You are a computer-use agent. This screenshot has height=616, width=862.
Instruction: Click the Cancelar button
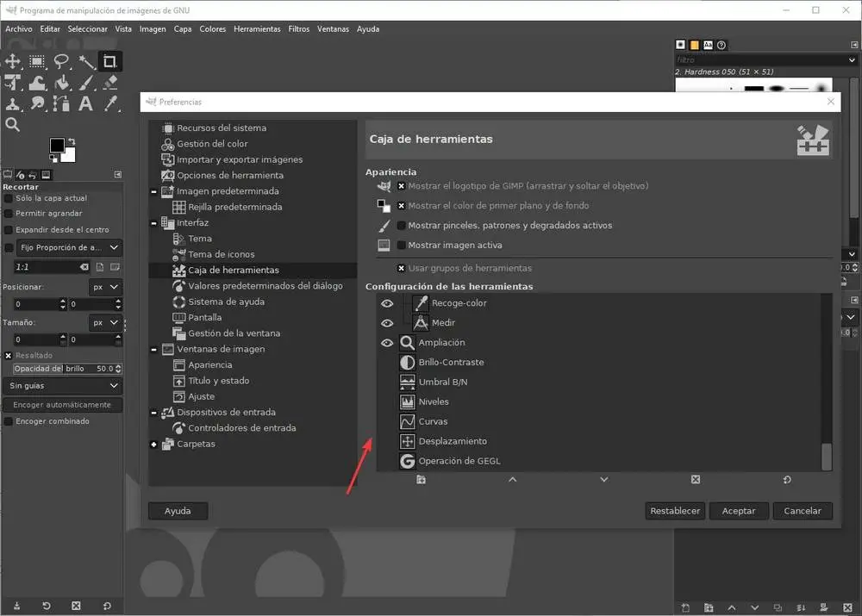tap(802, 511)
